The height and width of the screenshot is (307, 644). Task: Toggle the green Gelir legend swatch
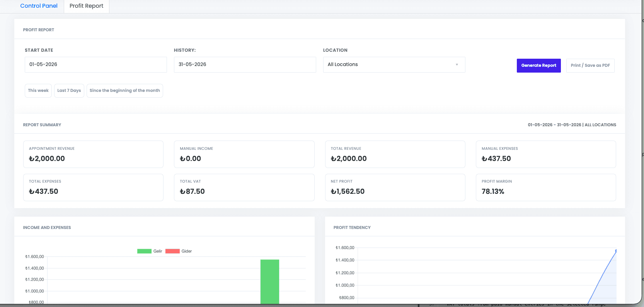(x=144, y=251)
